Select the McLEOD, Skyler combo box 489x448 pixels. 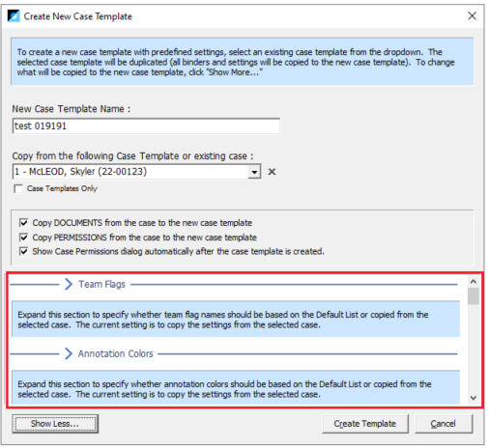pyautogui.click(x=136, y=172)
